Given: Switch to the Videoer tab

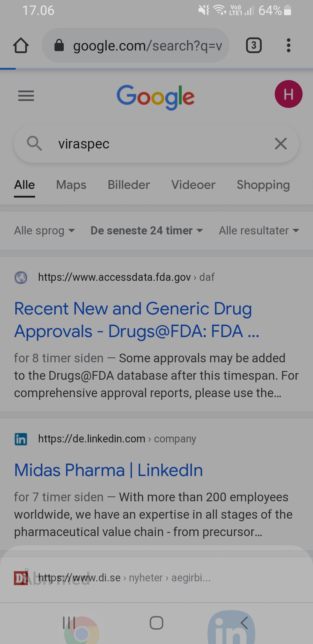Looking at the screenshot, I should pyautogui.click(x=194, y=185).
